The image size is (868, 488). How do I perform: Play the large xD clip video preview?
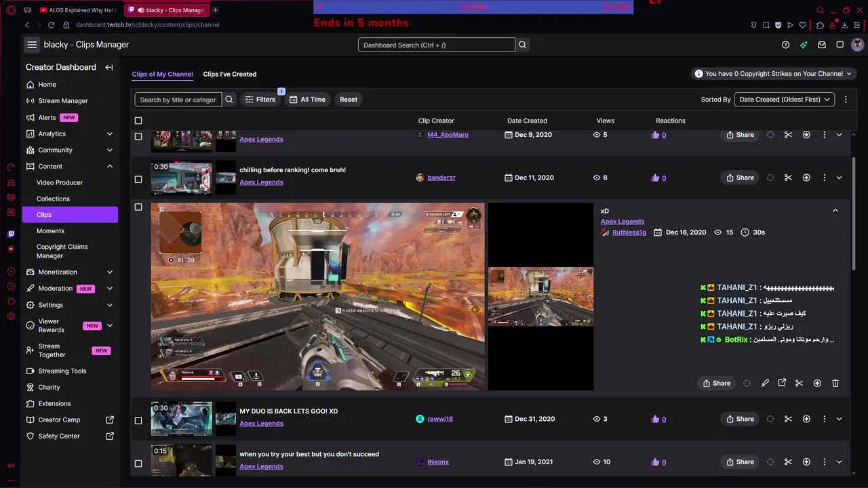click(x=317, y=296)
